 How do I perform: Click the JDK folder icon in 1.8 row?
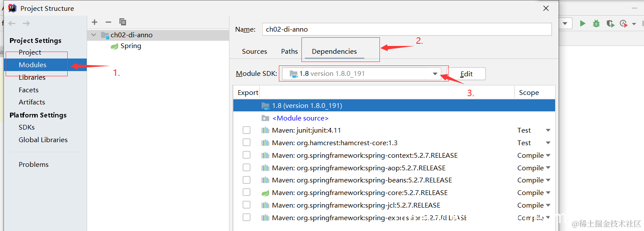point(265,106)
